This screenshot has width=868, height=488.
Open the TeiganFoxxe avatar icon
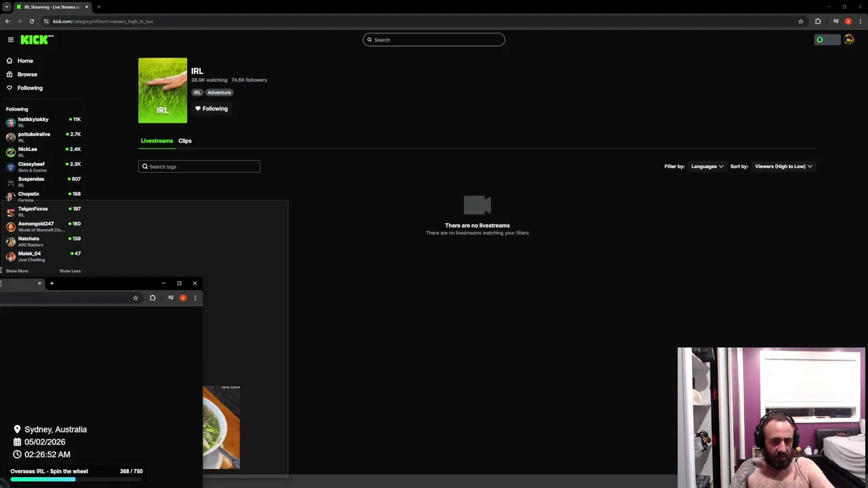pos(10,211)
